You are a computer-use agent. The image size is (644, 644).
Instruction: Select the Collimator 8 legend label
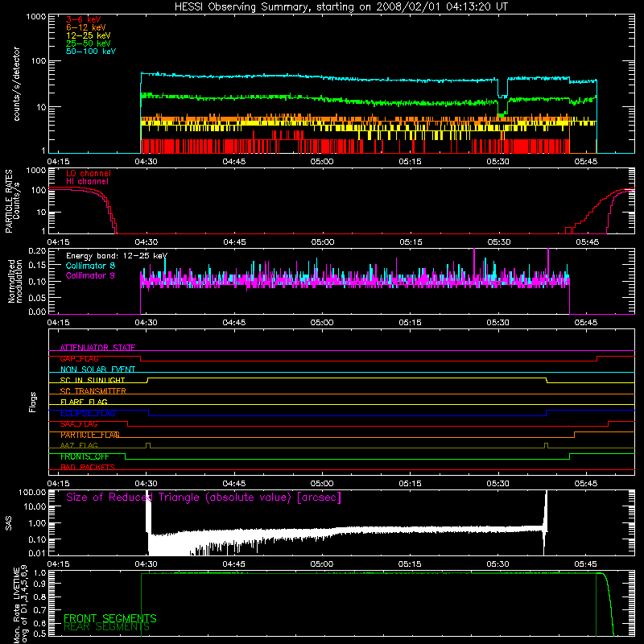point(90,266)
